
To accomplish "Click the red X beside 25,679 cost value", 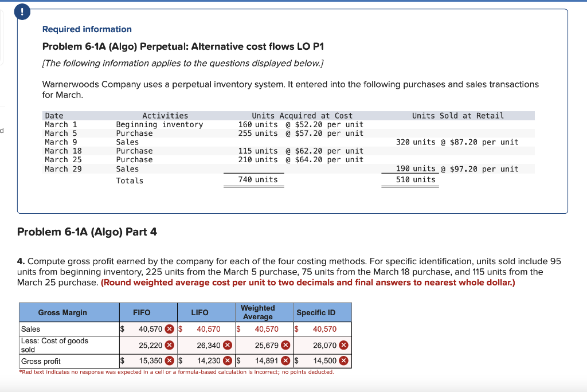I will pos(285,346).
